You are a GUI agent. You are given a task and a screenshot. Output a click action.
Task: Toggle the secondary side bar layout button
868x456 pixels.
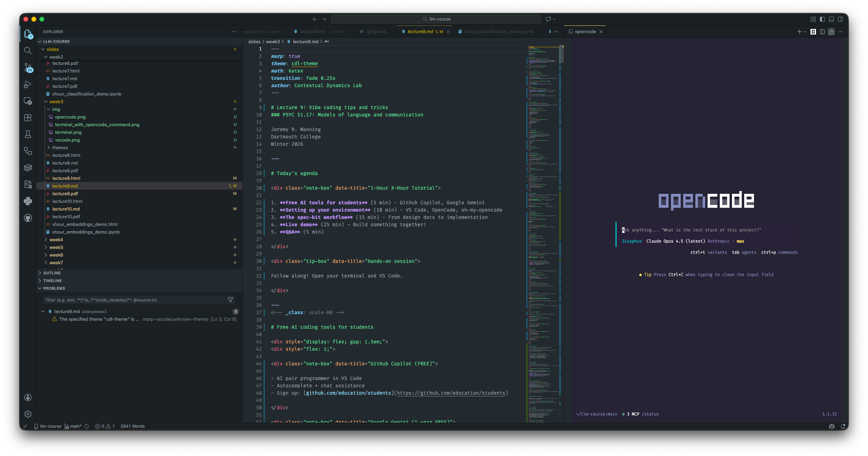coord(840,19)
